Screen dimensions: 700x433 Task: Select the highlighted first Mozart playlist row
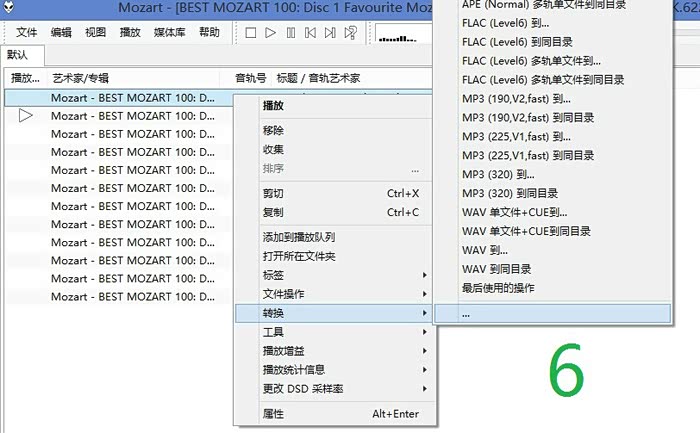click(119, 98)
